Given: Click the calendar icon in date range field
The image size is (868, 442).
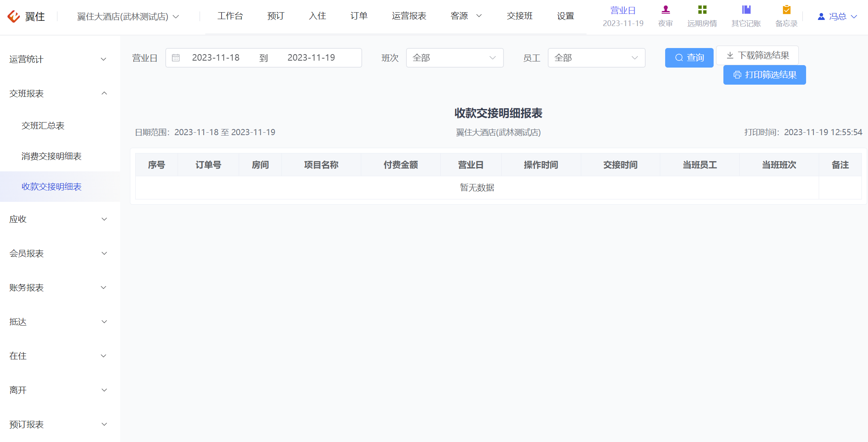Looking at the screenshot, I should [176, 58].
